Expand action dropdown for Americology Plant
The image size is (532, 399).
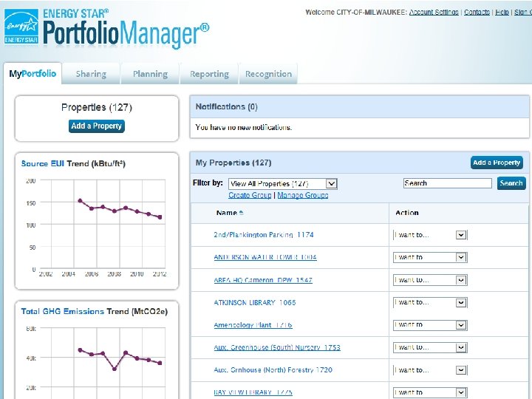click(x=430, y=325)
